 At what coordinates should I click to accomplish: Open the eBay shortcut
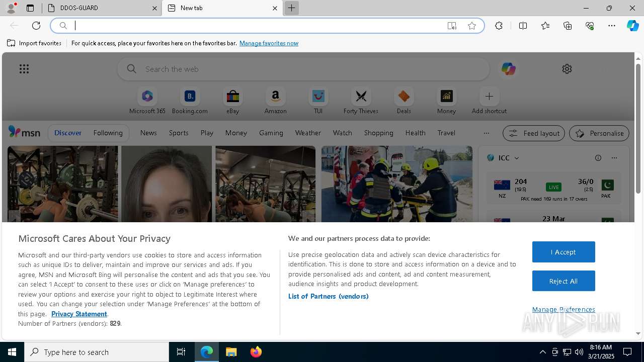coord(232,101)
